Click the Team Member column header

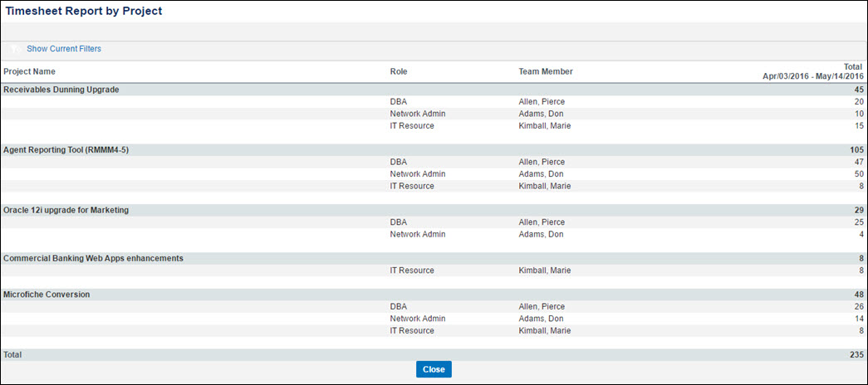tap(546, 71)
